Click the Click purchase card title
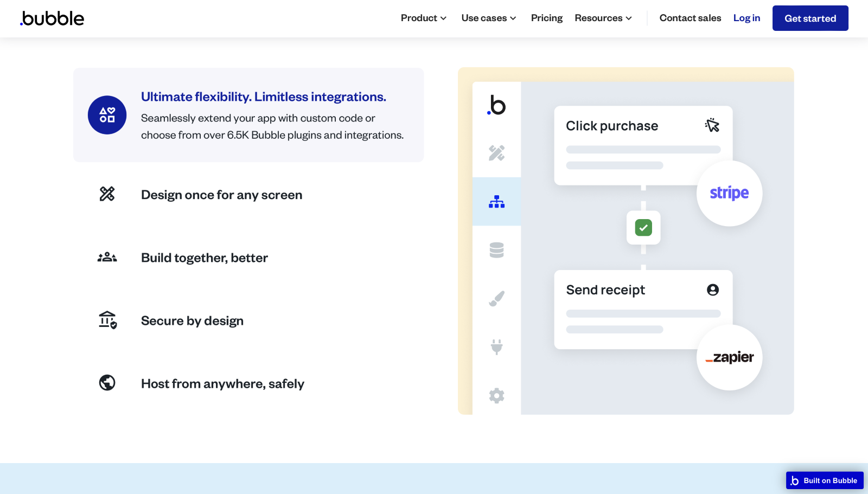Viewport: 868px width, 494px height. coord(612,126)
